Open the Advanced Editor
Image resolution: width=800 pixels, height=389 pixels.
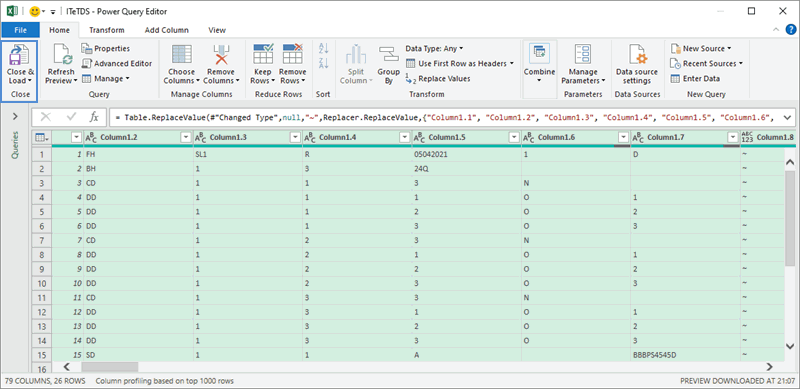(x=117, y=63)
